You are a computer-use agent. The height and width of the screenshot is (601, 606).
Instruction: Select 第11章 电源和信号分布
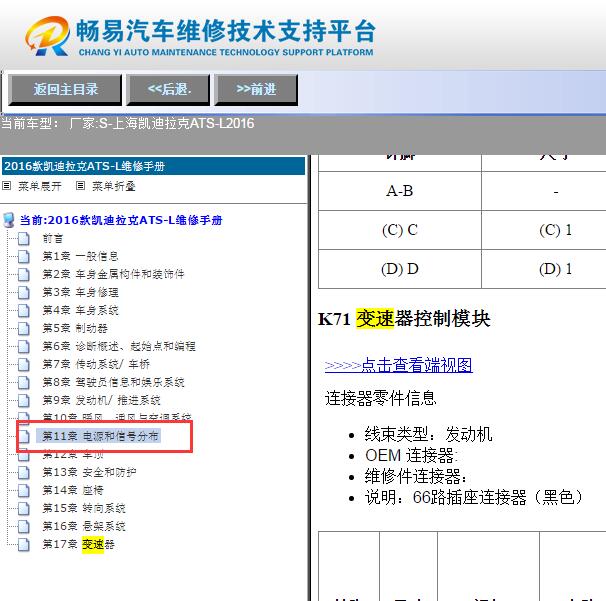coord(100,436)
